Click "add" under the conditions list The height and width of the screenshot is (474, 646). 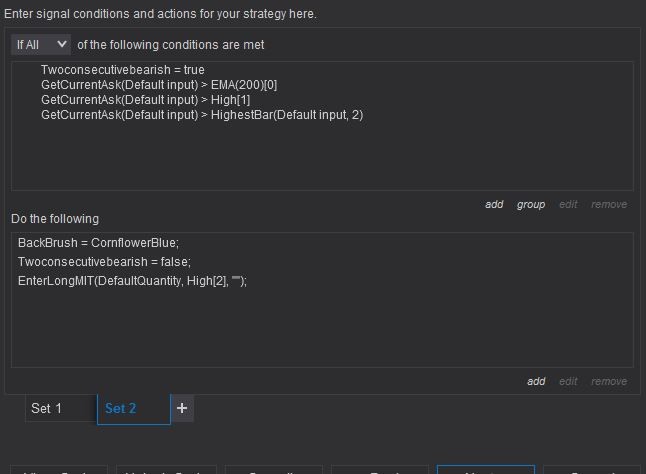click(494, 205)
